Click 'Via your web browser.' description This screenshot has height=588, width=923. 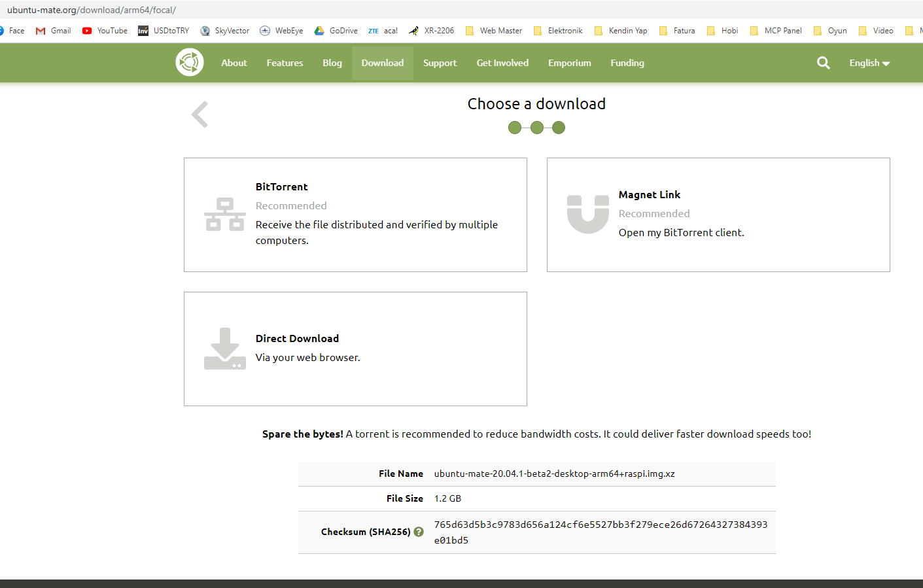(308, 357)
